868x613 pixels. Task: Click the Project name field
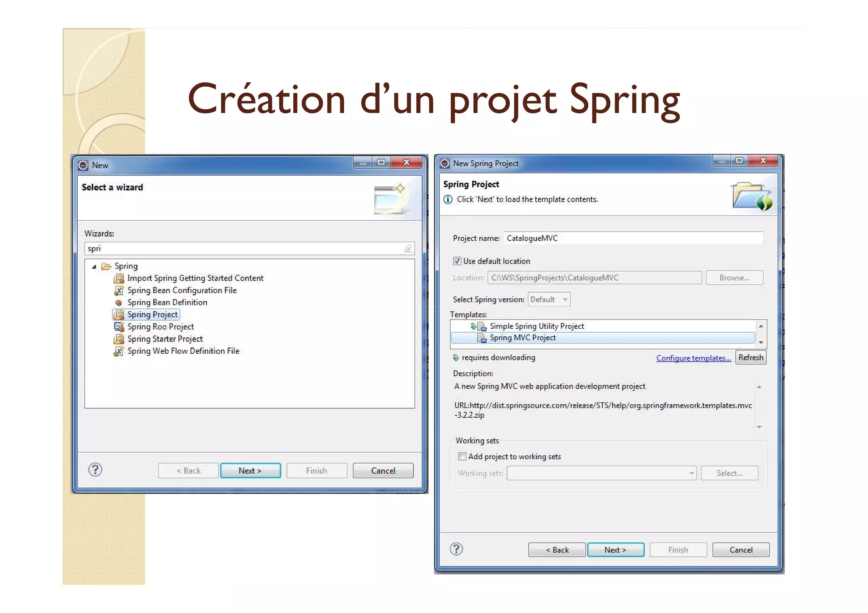click(633, 238)
